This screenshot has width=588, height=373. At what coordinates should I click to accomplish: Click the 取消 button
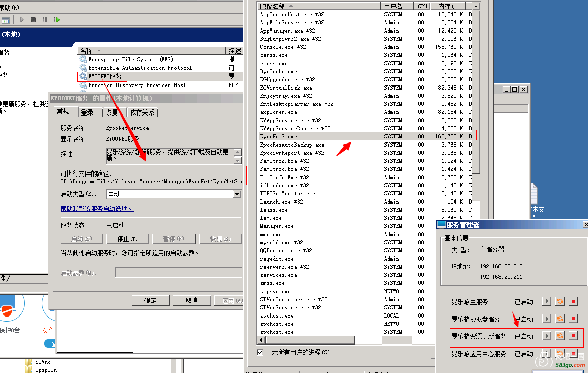pos(192,300)
